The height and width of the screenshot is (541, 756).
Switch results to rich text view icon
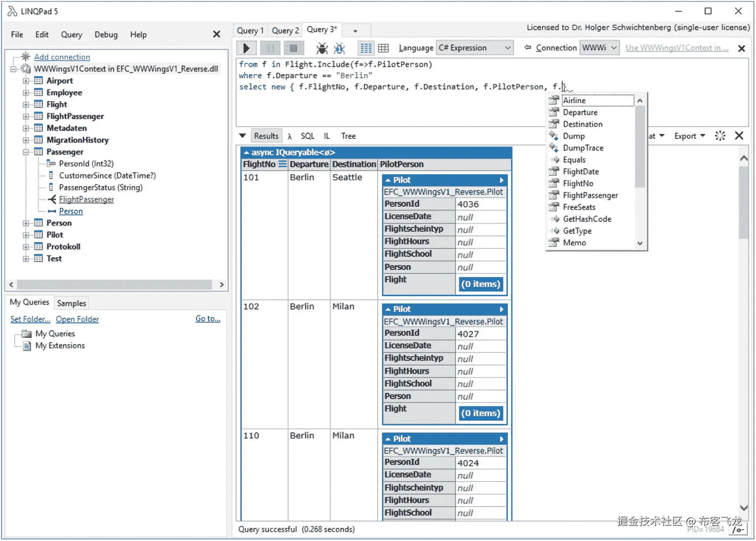click(x=366, y=48)
